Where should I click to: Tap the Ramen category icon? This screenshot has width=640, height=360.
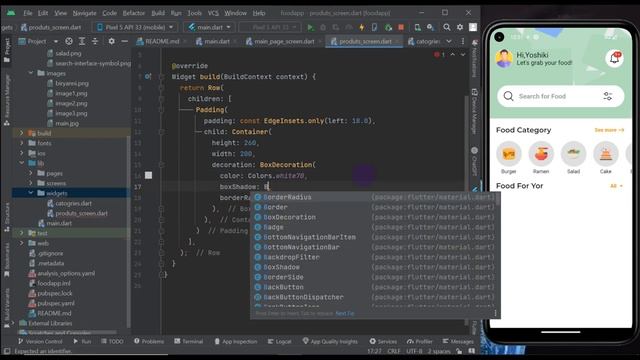[x=541, y=154]
